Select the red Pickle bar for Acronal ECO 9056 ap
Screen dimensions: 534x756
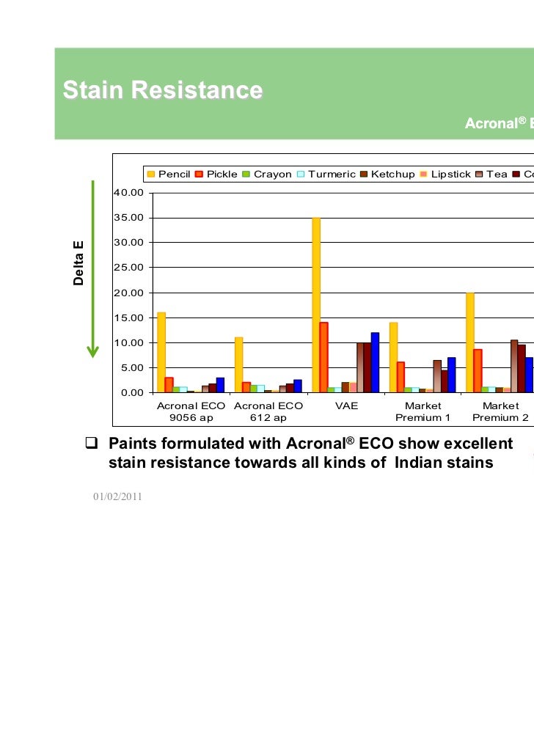click(x=169, y=385)
